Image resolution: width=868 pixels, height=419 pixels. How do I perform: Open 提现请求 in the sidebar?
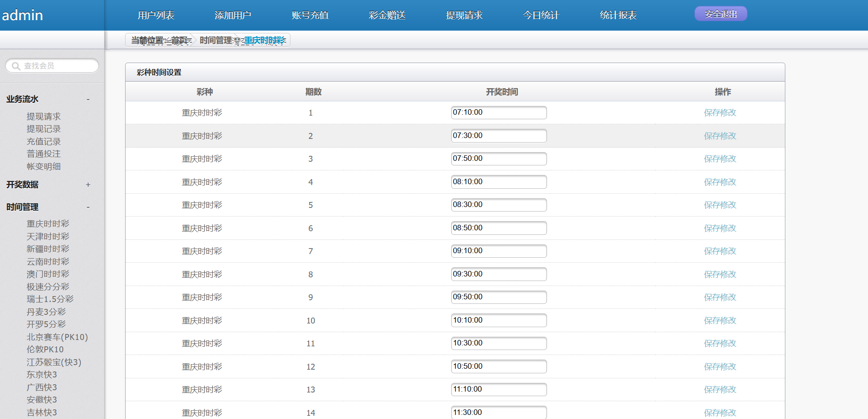pos(43,117)
